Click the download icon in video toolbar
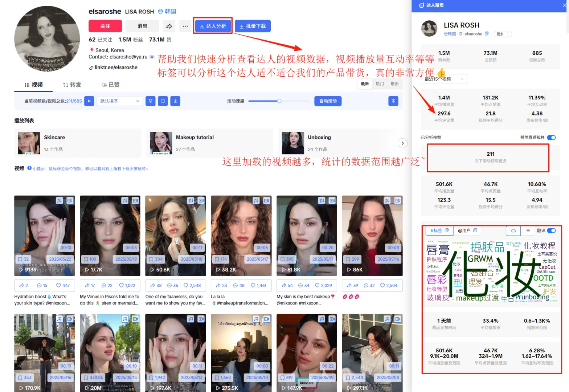This screenshot has width=569, height=392. pos(175,101)
